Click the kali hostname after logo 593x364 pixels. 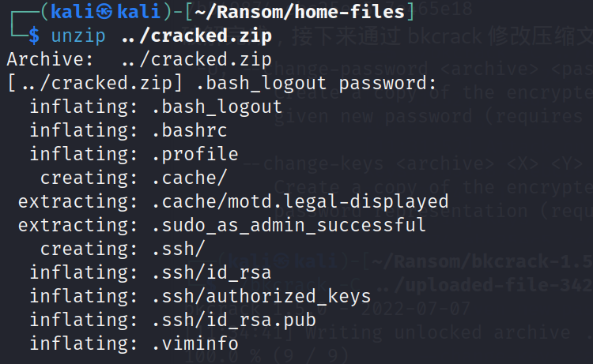point(138,12)
